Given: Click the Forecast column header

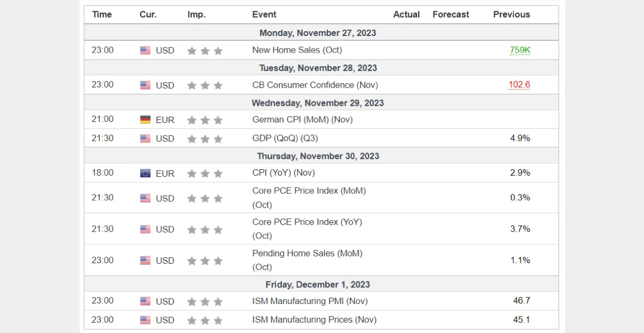Looking at the screenshot, I should [451, 15].
